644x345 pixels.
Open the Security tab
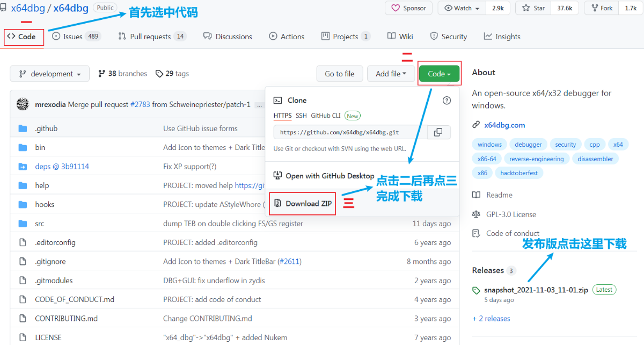pos(449,37)
